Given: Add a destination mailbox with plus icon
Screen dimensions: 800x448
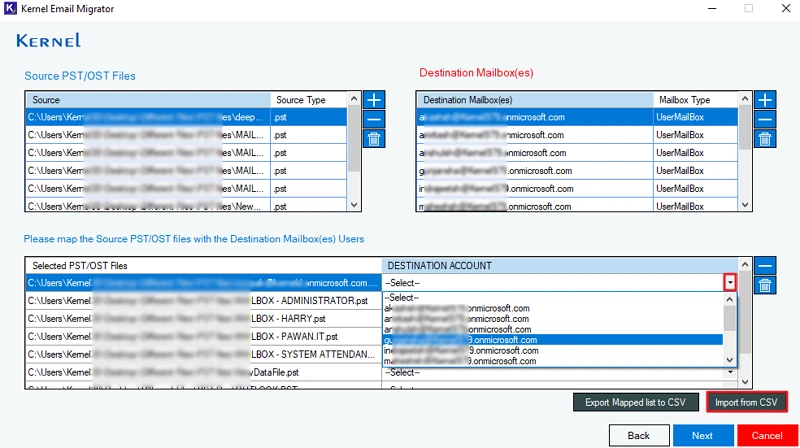Looking at the screenshot, I should click(x=765, y=100).
